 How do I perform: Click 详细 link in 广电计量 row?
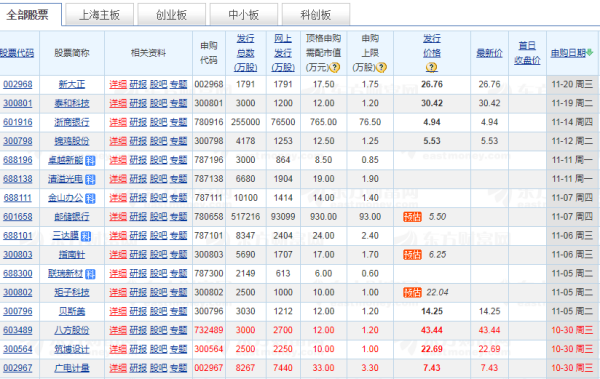(x=118, y=368)
